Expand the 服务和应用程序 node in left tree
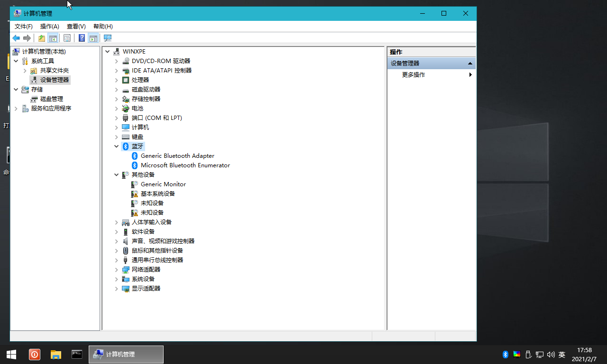The height and width of the screenshot is (364, 607). (x=16, y=109)
